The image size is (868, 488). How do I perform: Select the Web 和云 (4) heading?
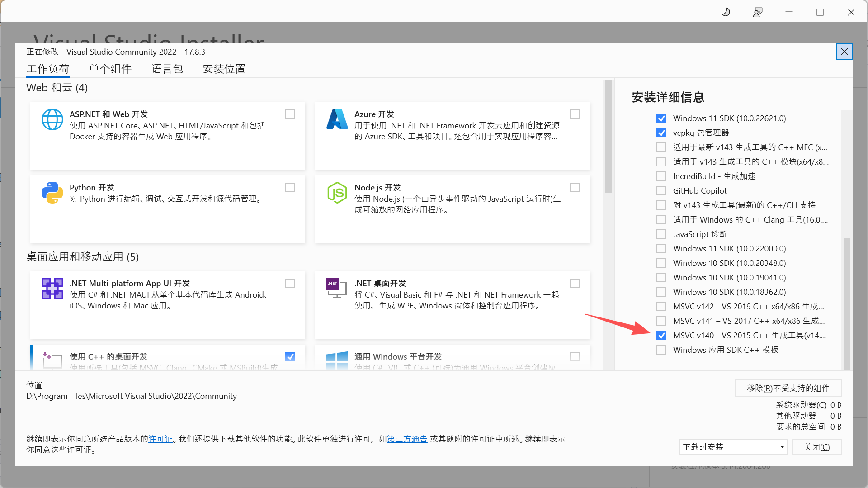57,88
